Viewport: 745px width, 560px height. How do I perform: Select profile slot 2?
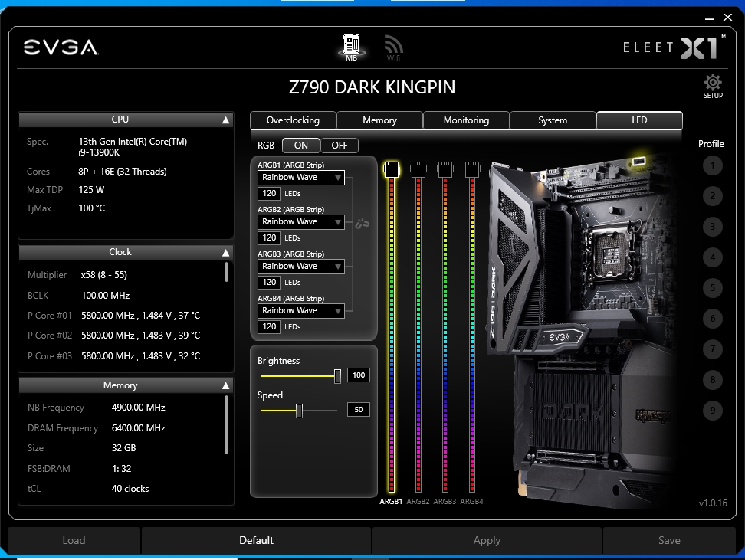click(x=712, y=196)
